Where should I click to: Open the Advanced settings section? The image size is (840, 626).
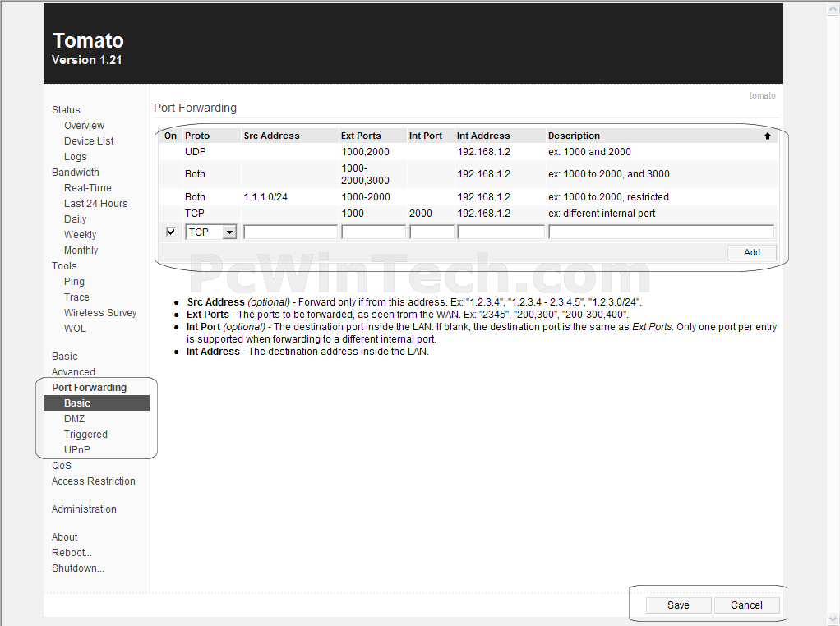coord(73,371)
